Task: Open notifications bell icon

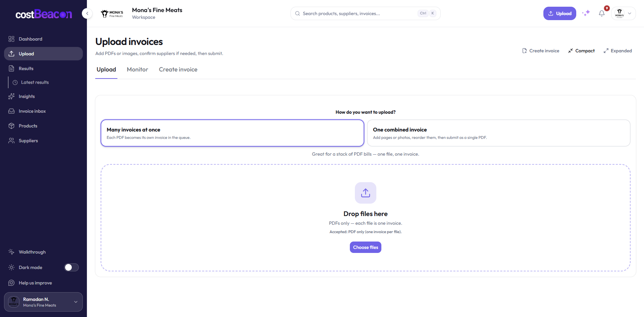Action: [602, 13]
